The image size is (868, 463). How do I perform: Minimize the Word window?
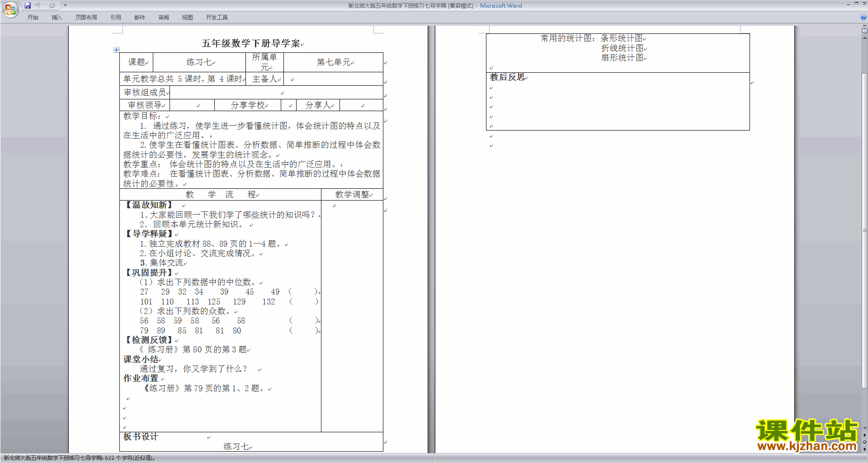(x=848, y=4)
